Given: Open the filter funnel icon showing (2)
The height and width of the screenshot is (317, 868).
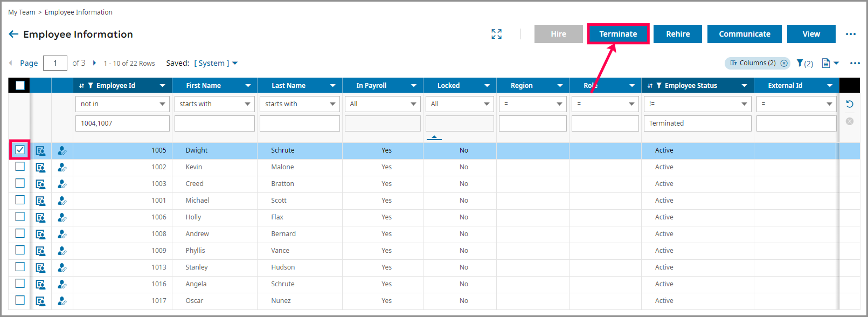Looking at the screenshot, I should [x=804, y=63].
